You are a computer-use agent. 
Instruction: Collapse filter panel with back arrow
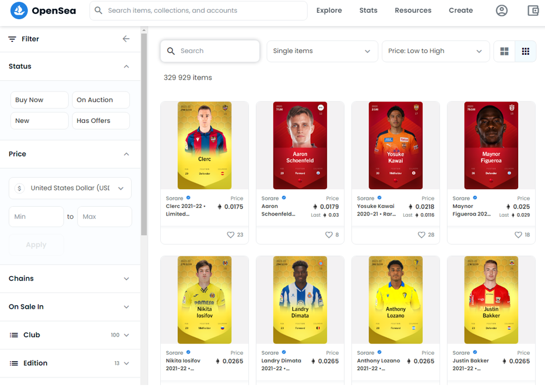126,39
